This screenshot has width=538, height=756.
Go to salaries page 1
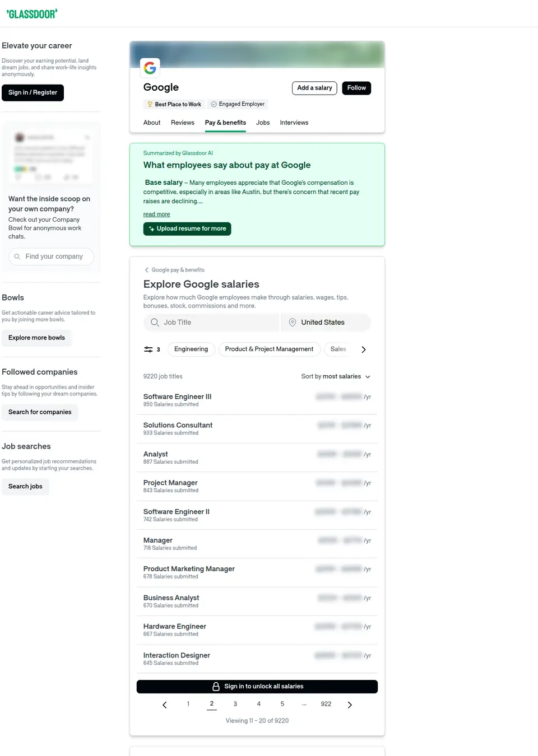[188, 704]
